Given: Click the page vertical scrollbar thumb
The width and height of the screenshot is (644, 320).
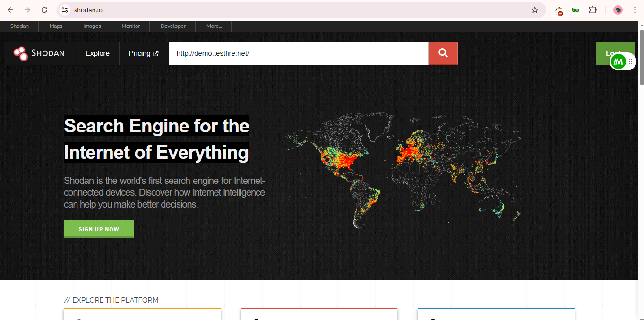Looking at the screenshot, I should click(642, 57).
